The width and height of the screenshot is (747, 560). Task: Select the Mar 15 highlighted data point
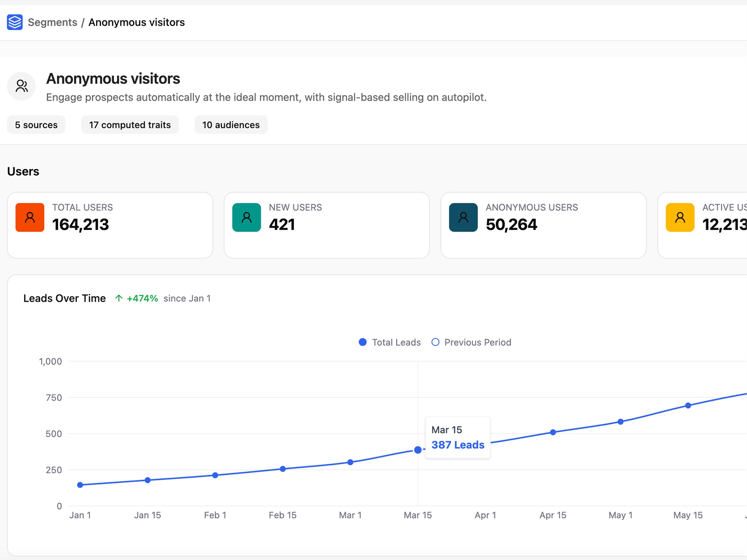coord(418,450)
